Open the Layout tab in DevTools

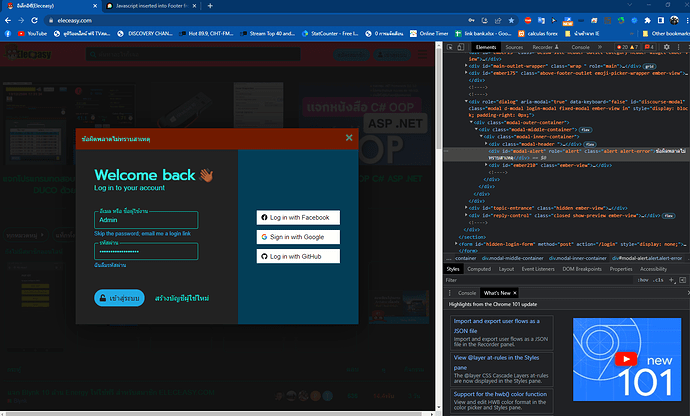506,269
